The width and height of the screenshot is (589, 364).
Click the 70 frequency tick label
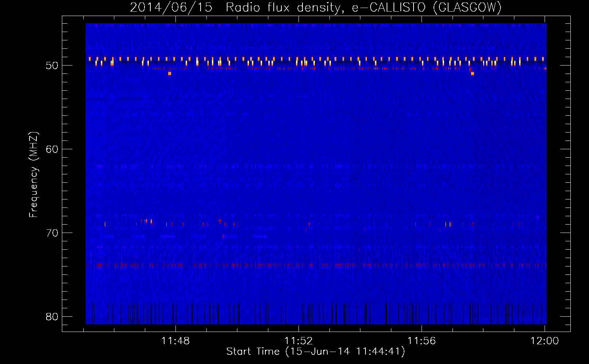pos(52,233)
